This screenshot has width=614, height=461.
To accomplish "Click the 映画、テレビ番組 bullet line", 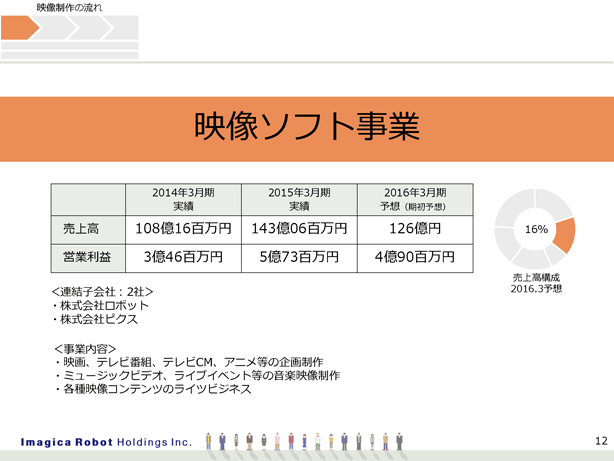I will click(x=189, y=362).
